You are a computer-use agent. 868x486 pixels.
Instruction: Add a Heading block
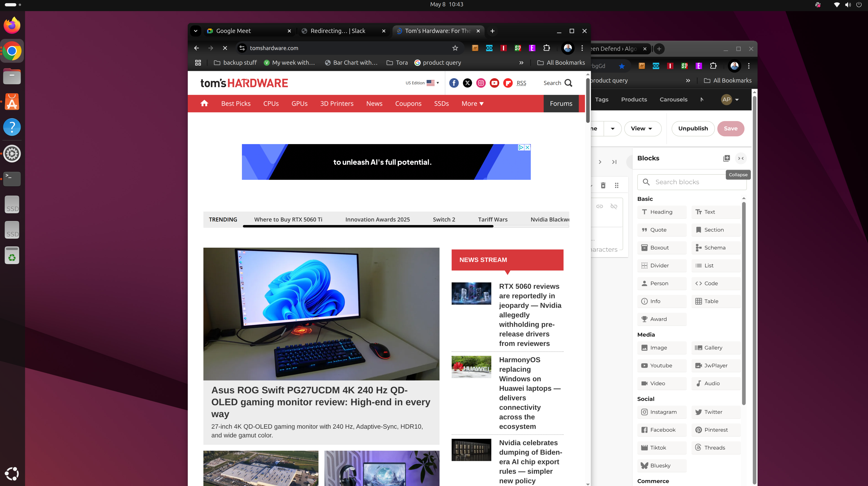click(662, 212)
